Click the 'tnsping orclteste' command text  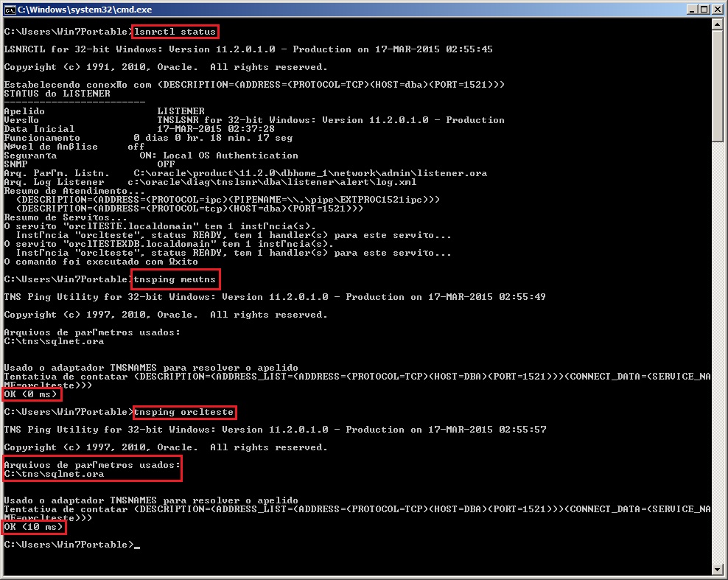tap(184, 412)
